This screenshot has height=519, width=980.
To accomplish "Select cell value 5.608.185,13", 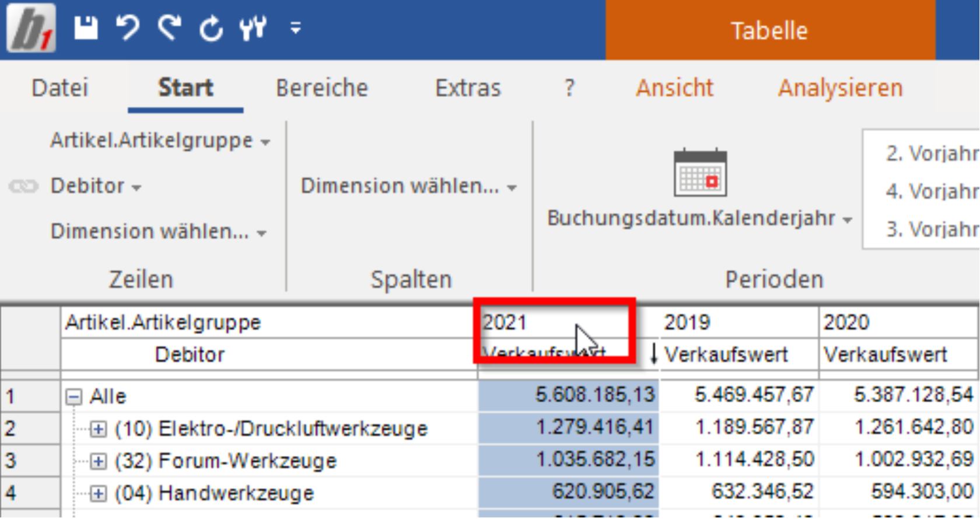I will click(568, 395).
